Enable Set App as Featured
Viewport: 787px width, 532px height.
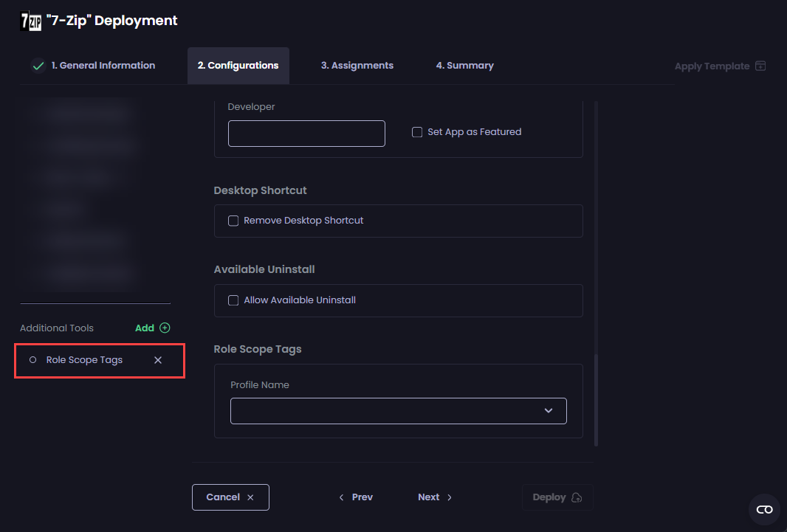click(x=417, y=131)
